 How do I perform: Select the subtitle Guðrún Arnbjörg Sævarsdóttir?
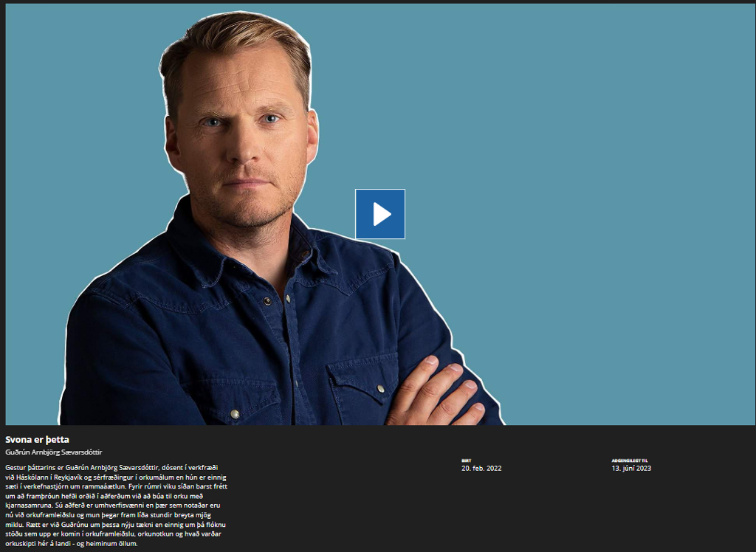click(x=53, y=452)
